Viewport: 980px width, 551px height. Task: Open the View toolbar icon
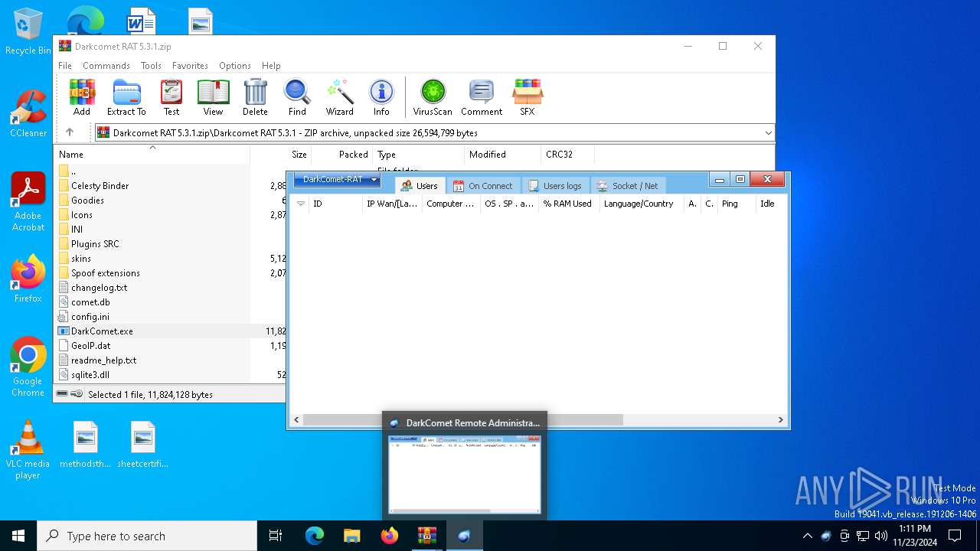point(213,97)
